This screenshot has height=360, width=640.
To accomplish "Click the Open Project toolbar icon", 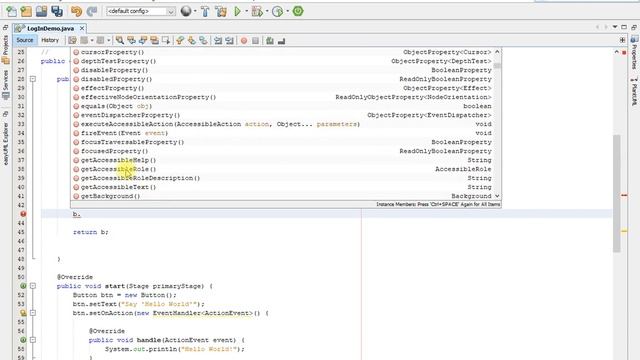I will coord(41,11).
